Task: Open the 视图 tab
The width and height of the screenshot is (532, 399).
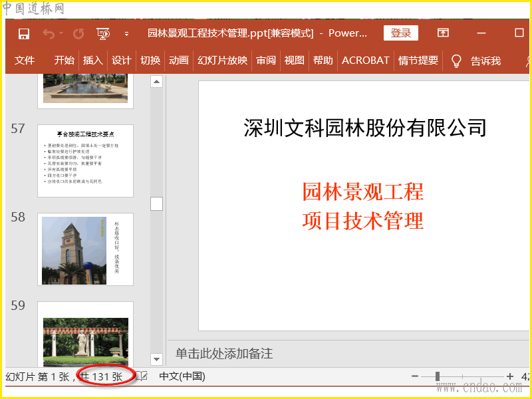Action: [x=295, y=61]
